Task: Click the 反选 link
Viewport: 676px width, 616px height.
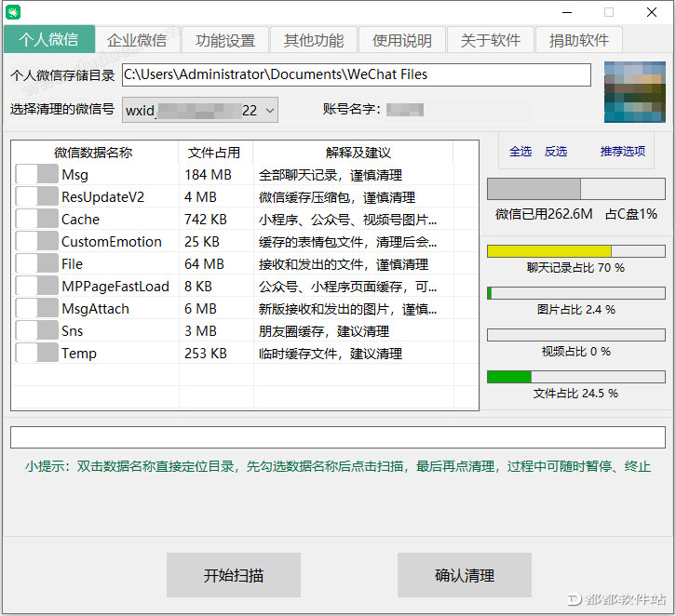Action: tap(556, 151)
